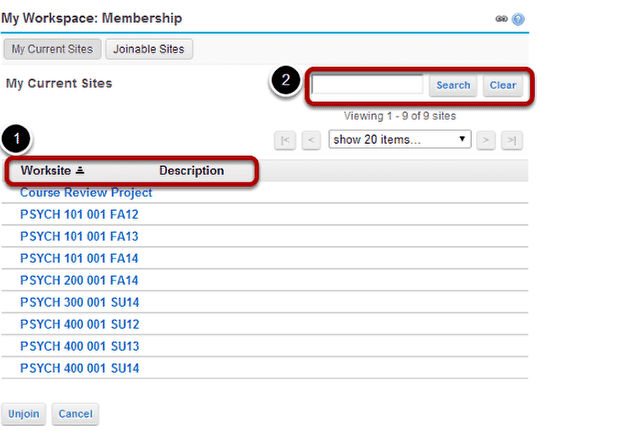Click the Cancel button

(76, 414)
